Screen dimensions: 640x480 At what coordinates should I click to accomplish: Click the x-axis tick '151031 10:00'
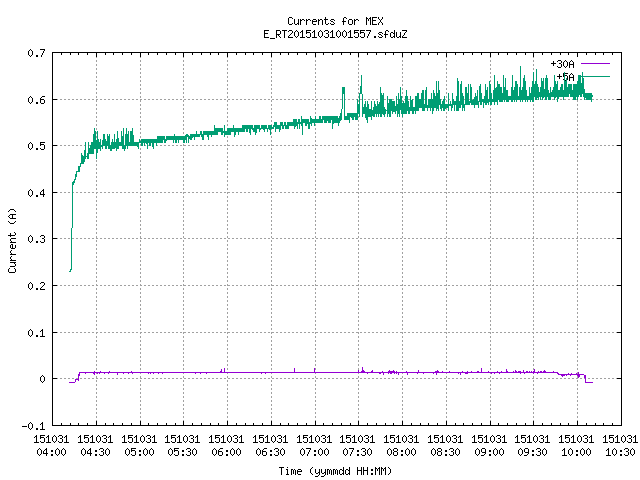tap(576, 446)
